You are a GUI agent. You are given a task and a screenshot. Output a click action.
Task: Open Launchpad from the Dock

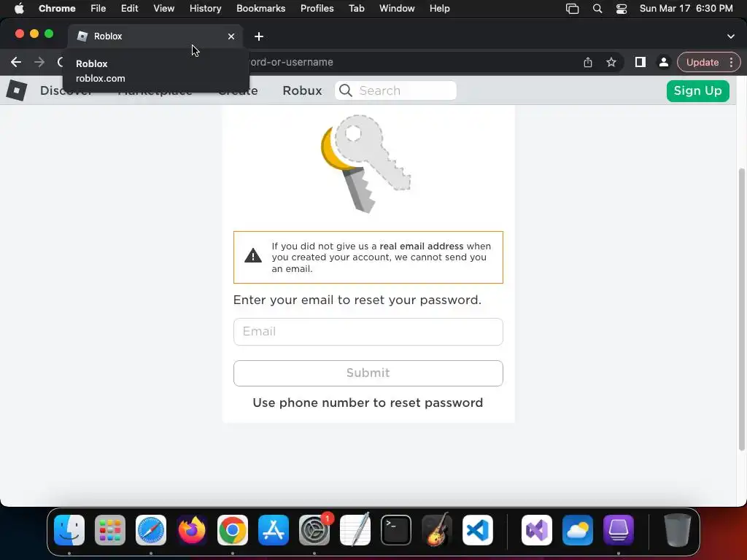[x=110, y=530]
